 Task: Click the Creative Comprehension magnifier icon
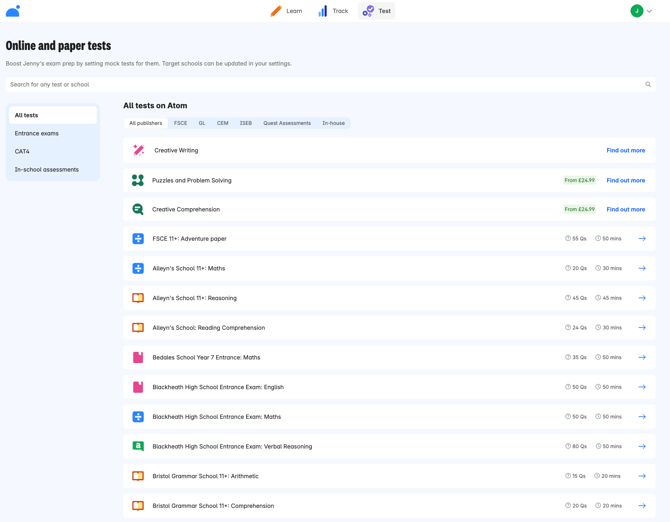tap(138, 209)
